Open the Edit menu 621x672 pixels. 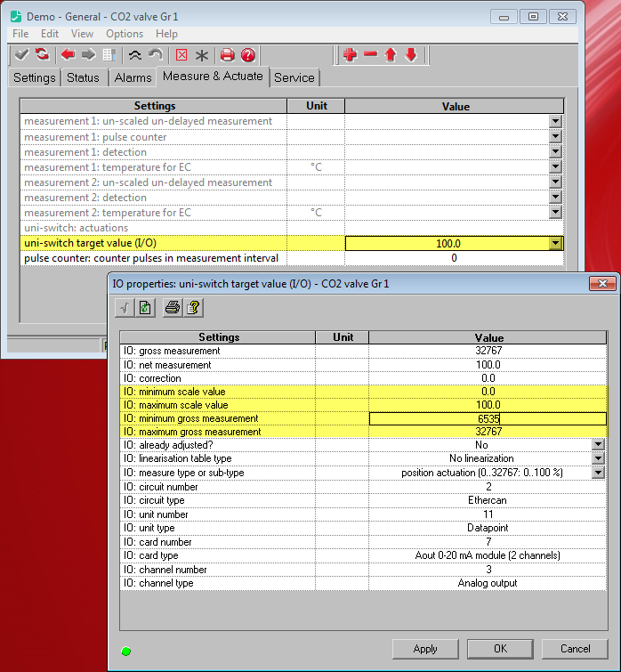point(50,34)
